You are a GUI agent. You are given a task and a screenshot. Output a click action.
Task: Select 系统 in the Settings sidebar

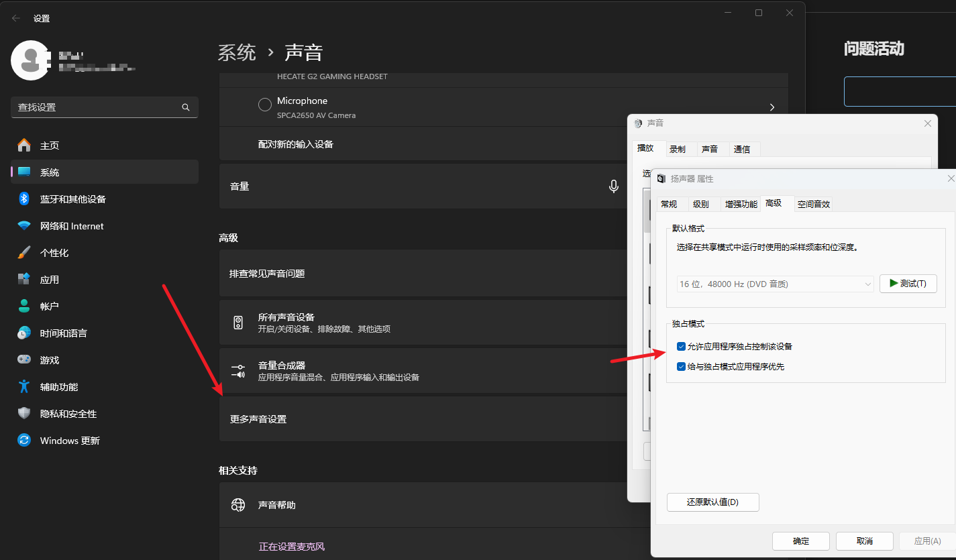105,172
